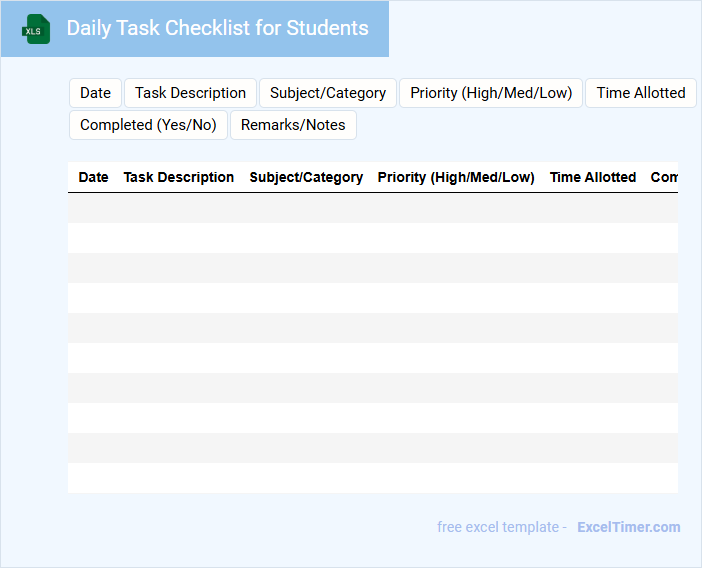Click the Daily Task Checklist title
This screenshot has width=702, height=568.
tap(217, 28)
